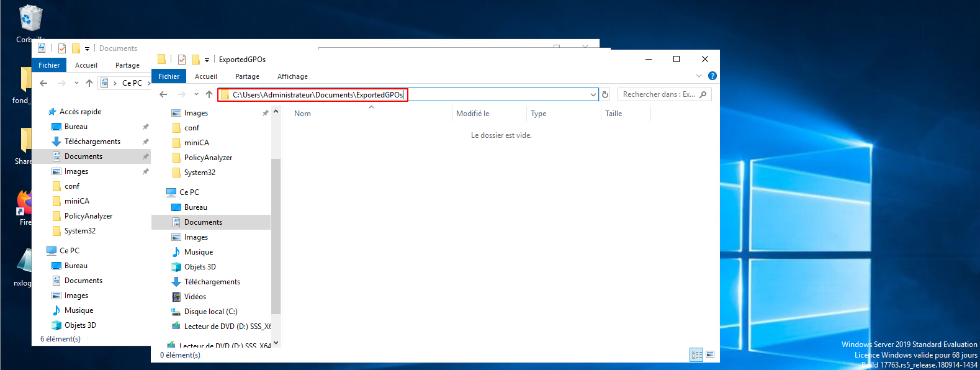980x370 pixels.
Task: Open the address bar history dropdown
Action: coord(593,94)
